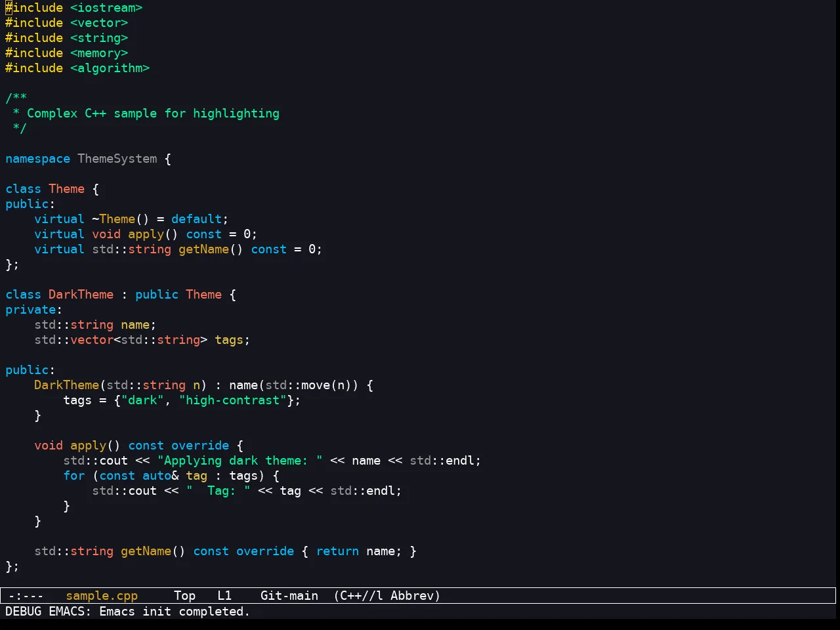
Task: Click the echo area message 'Emacs init completed.'
Action: pyautogui.click(x=175, y=612)
